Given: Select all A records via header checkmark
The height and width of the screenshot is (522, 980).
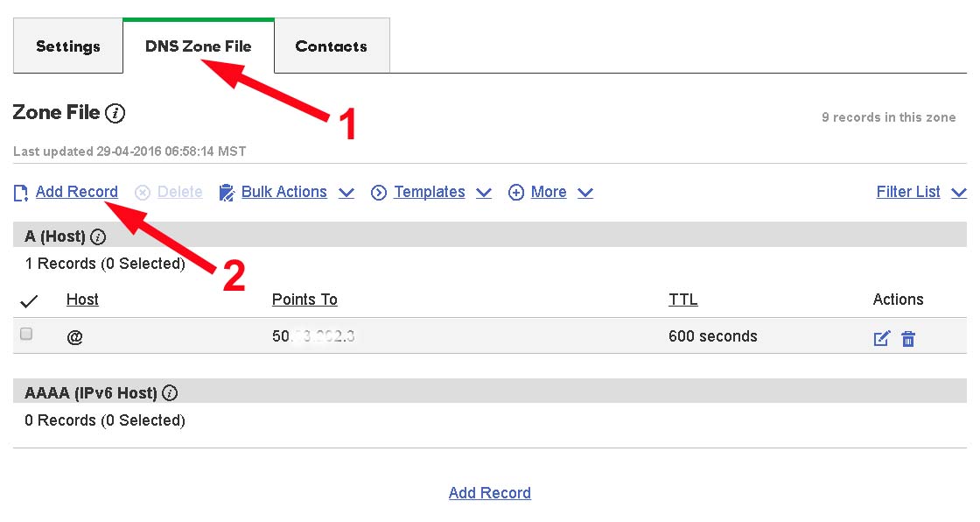Looking at the screenshot, I should (x=29, y=301).
